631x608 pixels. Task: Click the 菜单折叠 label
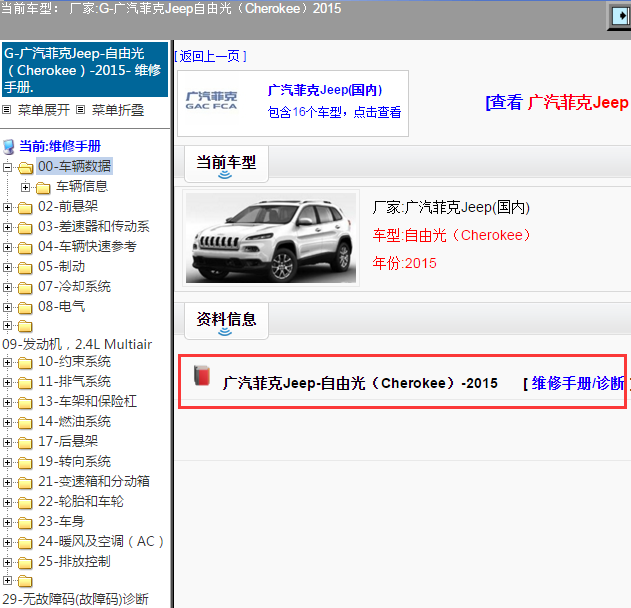click(118, 110)
